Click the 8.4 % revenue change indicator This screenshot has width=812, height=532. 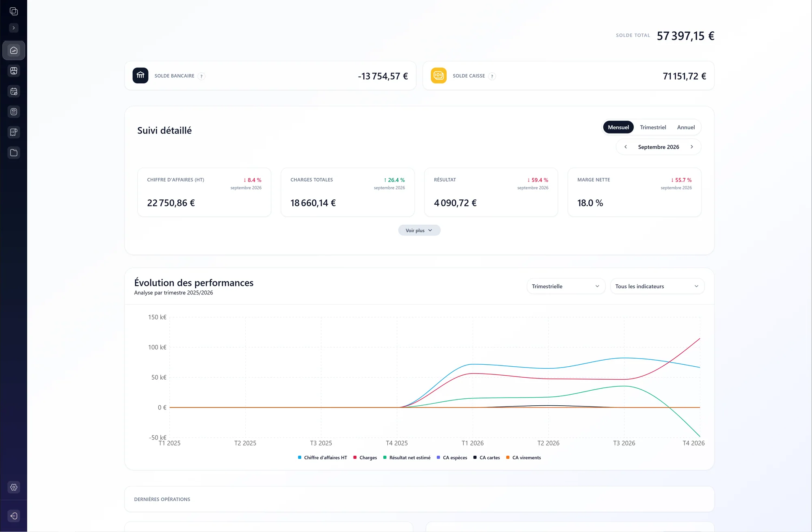pos(252,180)
